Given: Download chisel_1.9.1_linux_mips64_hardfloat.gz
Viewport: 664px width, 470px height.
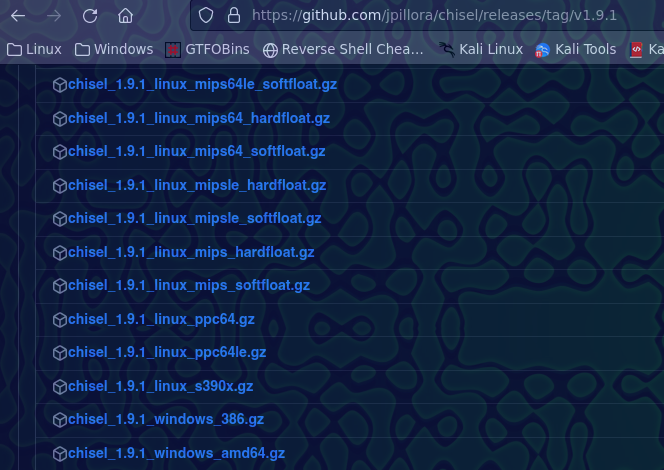Looking at the screenshot, I should pos(199,118).
